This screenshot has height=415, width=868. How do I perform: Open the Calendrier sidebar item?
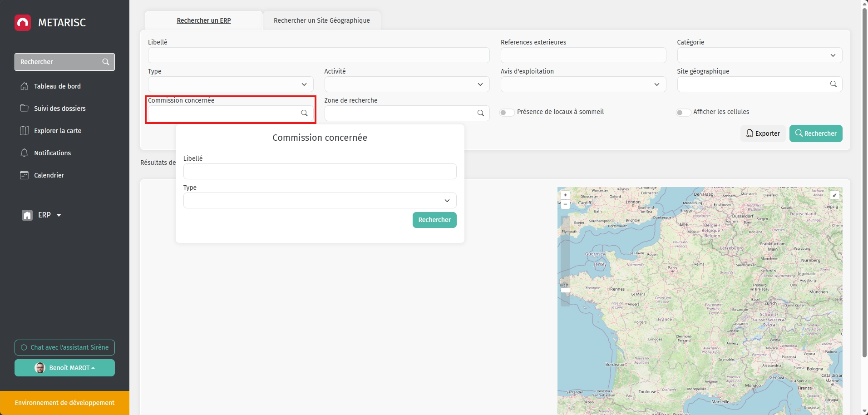pyautogui.click(x=49, y=175)
